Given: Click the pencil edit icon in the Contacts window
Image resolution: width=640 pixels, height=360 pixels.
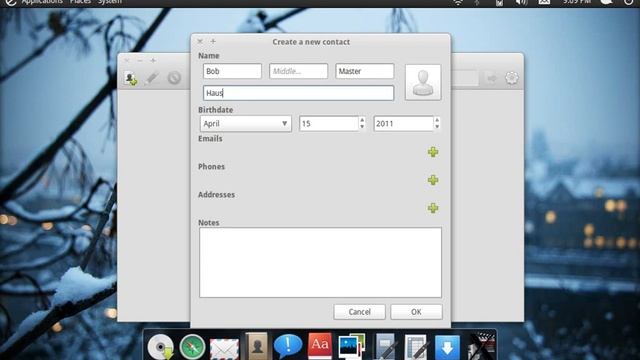Looking at the screenshot, I should 151,78.
